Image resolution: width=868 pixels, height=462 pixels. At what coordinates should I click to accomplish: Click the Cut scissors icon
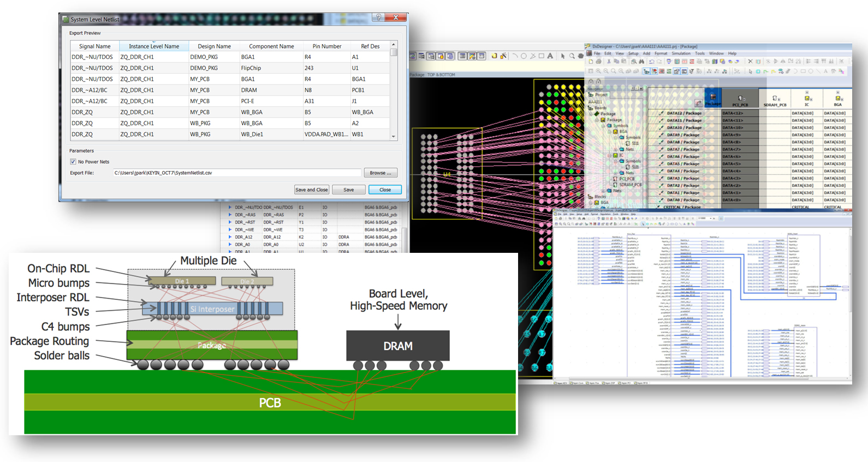click(609, 62)
